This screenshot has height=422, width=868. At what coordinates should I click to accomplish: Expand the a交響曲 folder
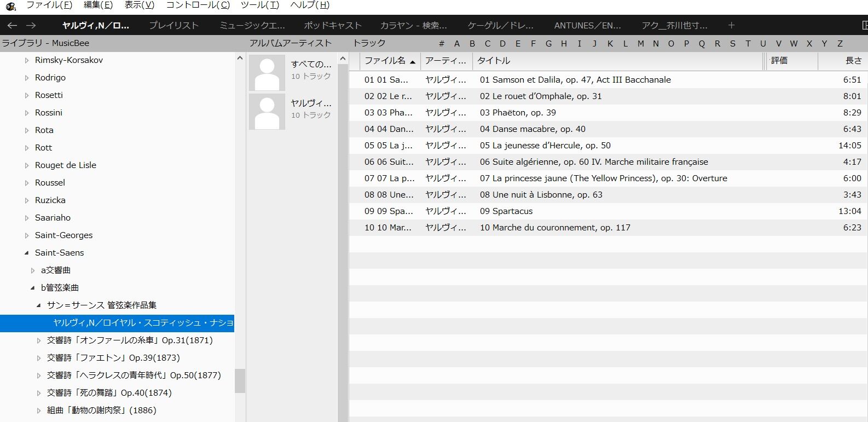(x=33, y=270)
